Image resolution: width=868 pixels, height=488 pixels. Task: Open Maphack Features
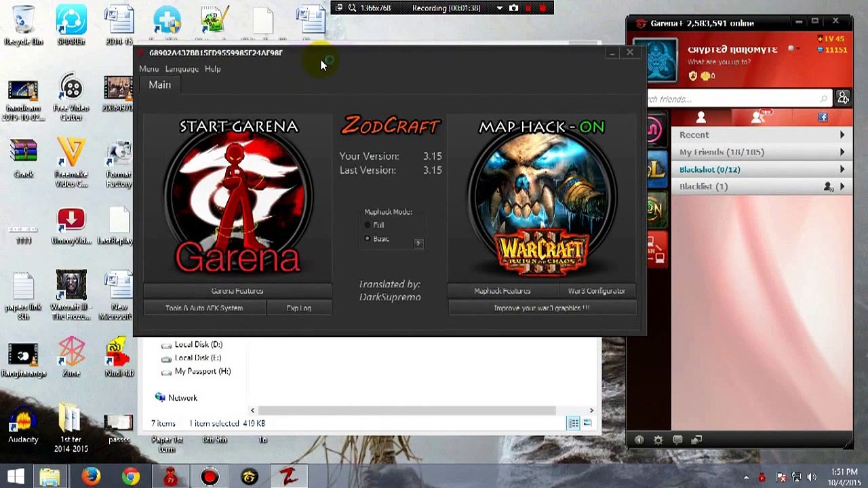click(x=502, y=291)
